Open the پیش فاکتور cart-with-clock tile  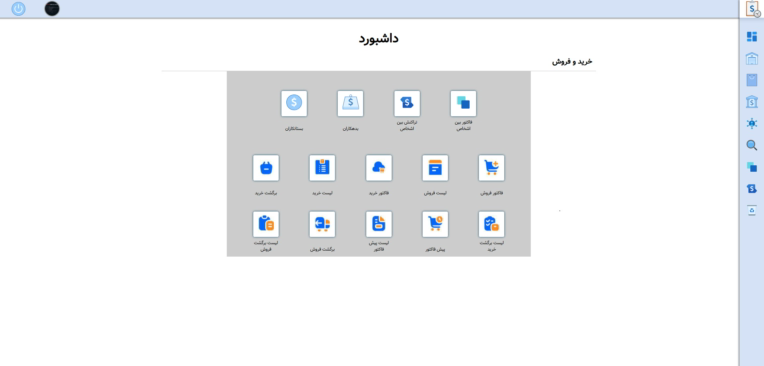[435, 224]
